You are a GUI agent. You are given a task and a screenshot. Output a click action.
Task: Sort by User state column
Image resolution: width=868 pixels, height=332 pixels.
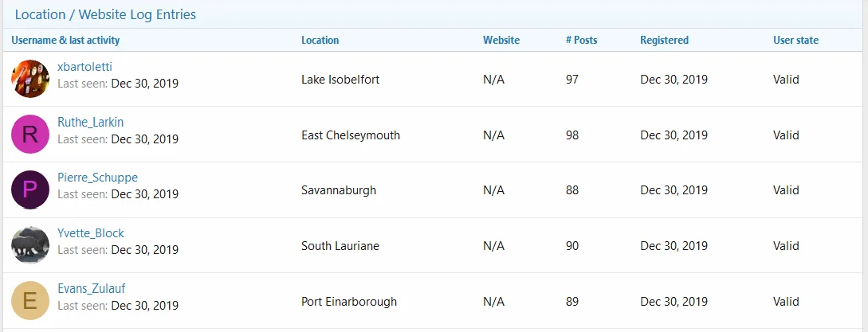point(795,40)
